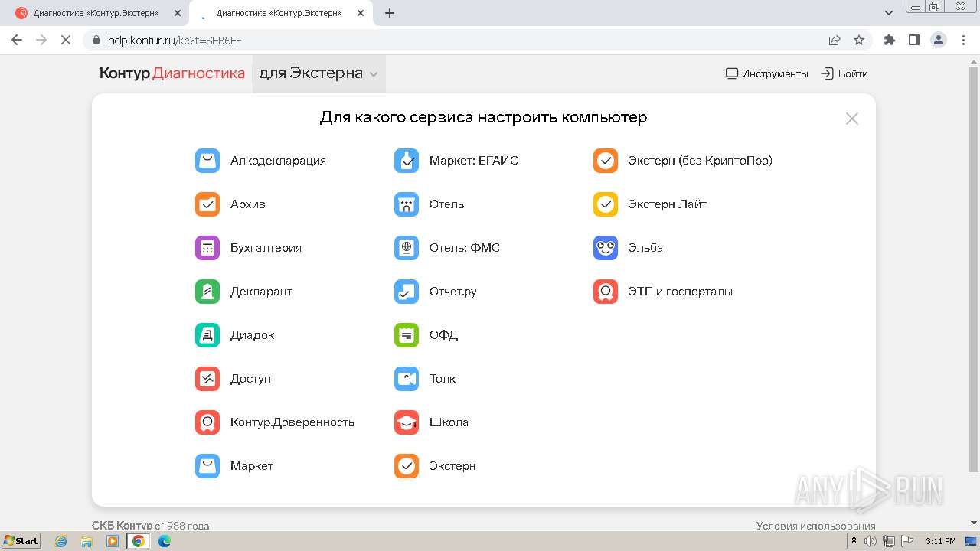Image resolution: width=980 pixels, height=551 pixels.
Task: Click the Отчет.ру icon
Action: [x=407, y=292]
